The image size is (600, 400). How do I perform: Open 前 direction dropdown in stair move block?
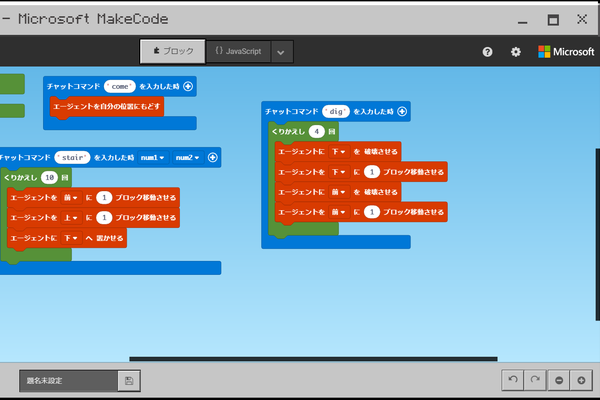point(71,198)
